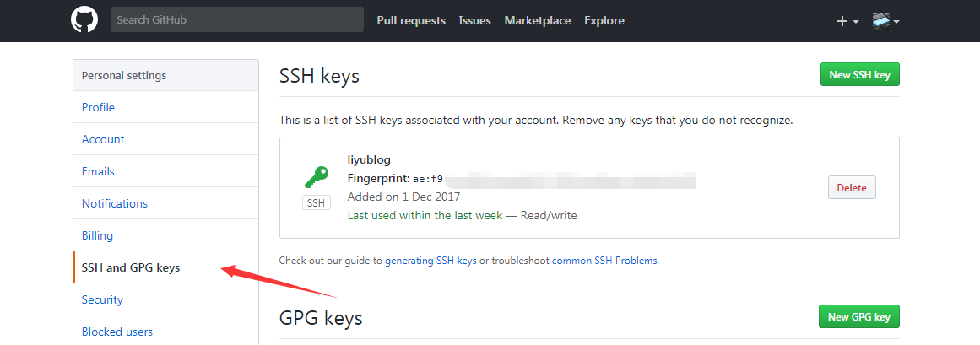The width and height of the screenshot is (980, 345).
Task: Click the SSH badge label
Action: 317,203
